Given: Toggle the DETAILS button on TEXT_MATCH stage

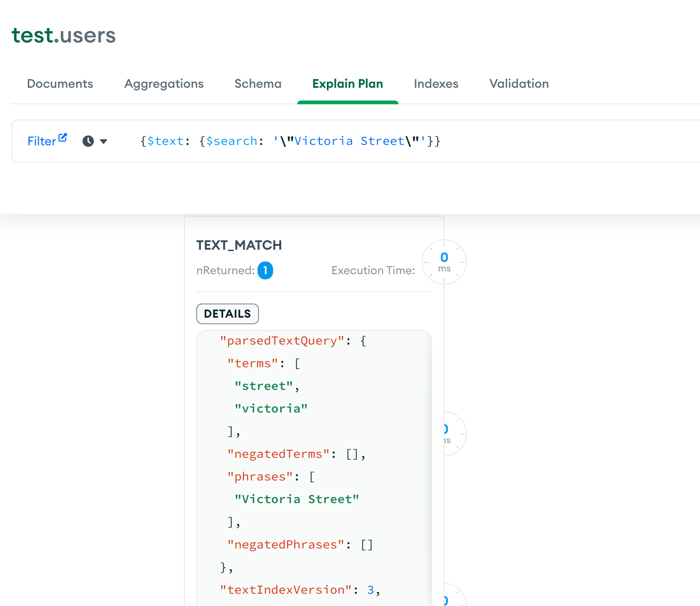Looking at the screenshot, I should coord(227,314).
